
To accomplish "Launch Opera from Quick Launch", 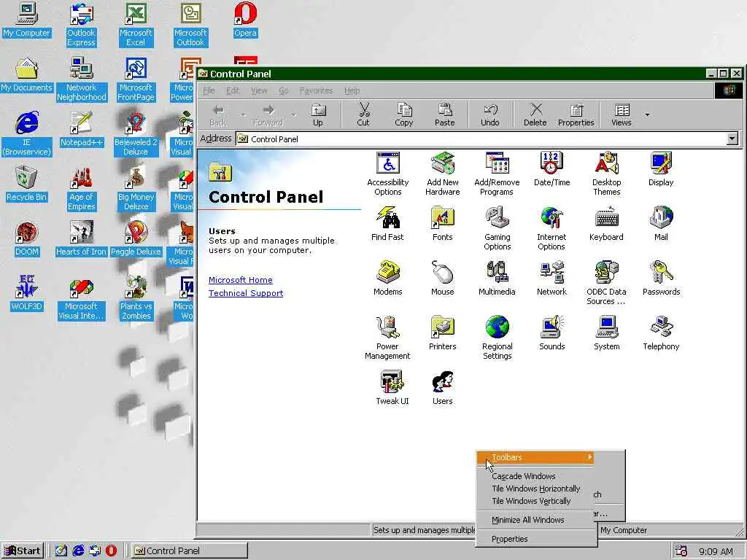I will click(x=111, y=551).
